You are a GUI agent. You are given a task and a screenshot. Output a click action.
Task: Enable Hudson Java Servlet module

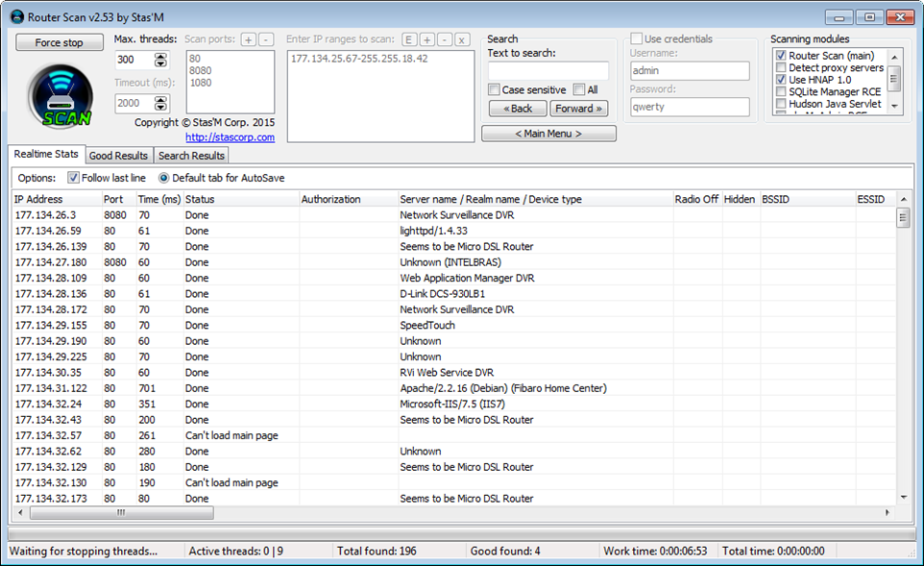point(781,104)
